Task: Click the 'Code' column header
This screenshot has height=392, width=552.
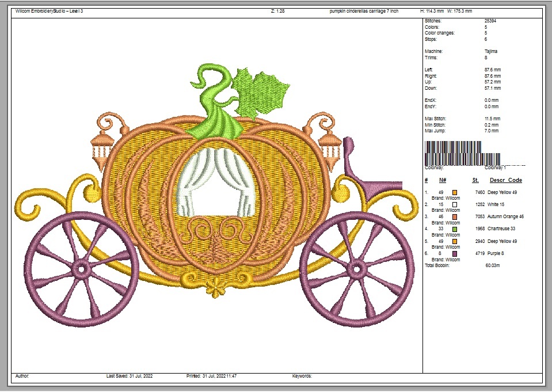Action: click(515, 180)
